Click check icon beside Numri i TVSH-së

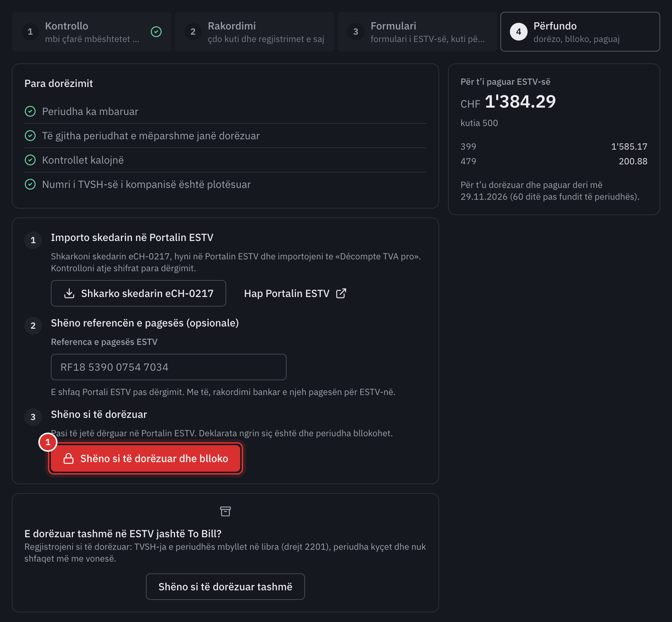pos(30,184)
